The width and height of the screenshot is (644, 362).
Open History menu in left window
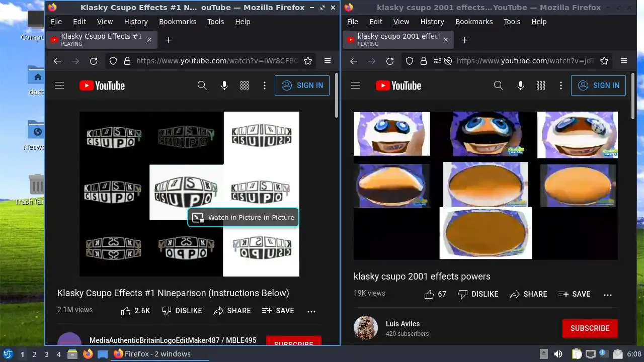[x=136, y=22]
